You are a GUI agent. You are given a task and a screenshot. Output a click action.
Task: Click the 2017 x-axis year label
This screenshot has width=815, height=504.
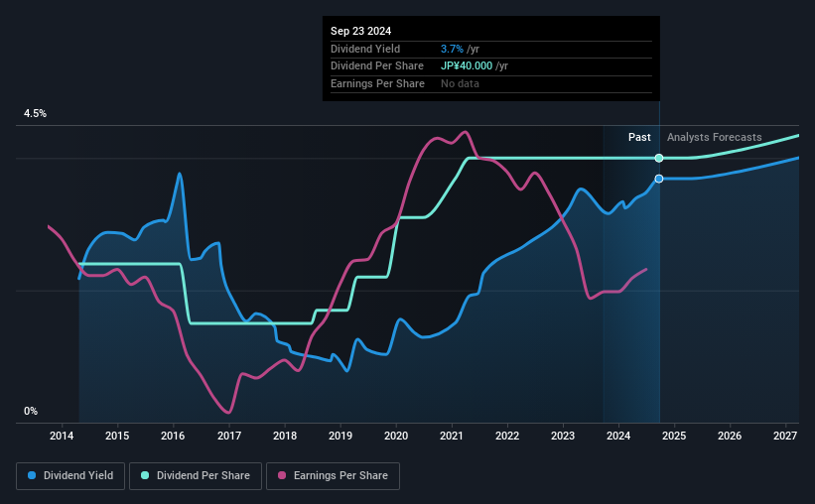pyautogui.click(x=228, y=436)
